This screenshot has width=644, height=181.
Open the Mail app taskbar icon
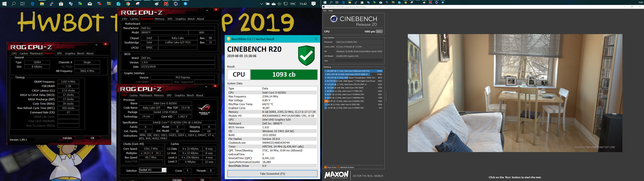point(90,4)
